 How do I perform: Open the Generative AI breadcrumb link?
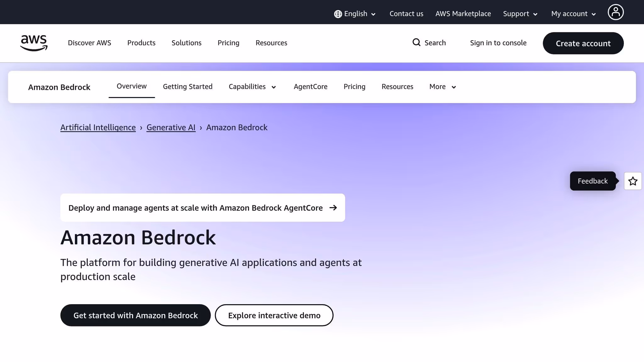coord(171,127)
